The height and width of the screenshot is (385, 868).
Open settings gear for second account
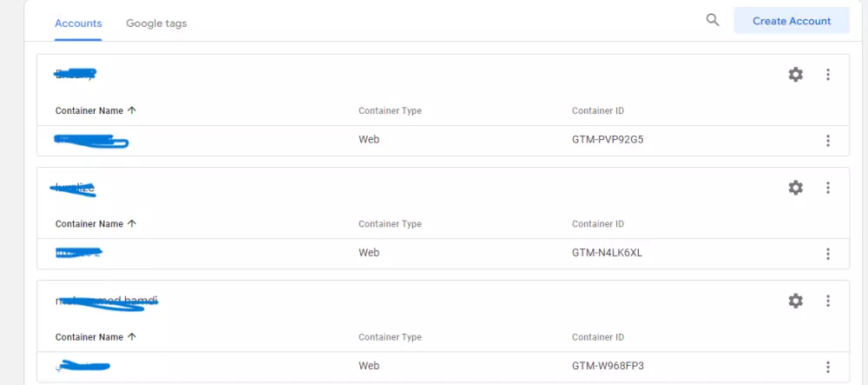click(x=795, y=188)
